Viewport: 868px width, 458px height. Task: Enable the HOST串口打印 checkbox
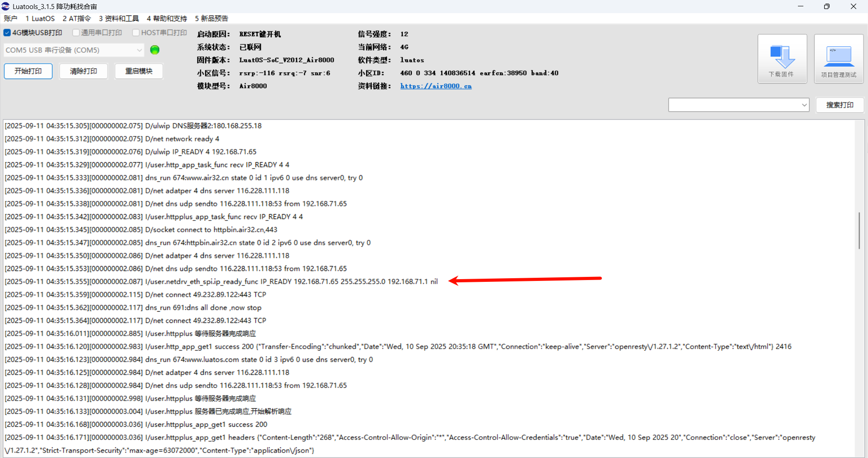[x=136, y=33]
